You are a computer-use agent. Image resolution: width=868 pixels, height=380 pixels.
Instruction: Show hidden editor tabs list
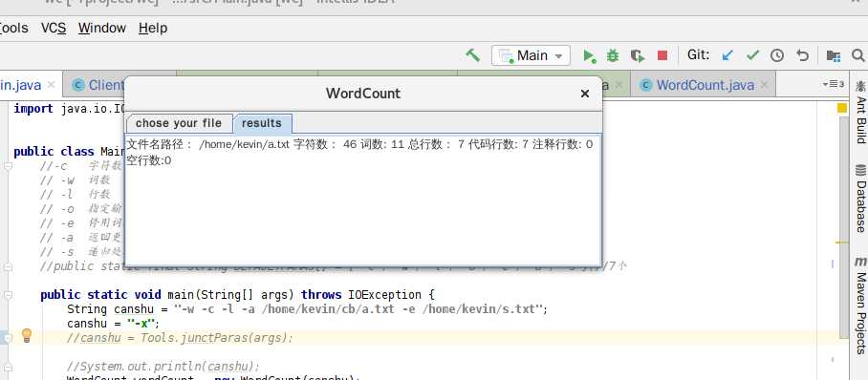click(833, 84)
